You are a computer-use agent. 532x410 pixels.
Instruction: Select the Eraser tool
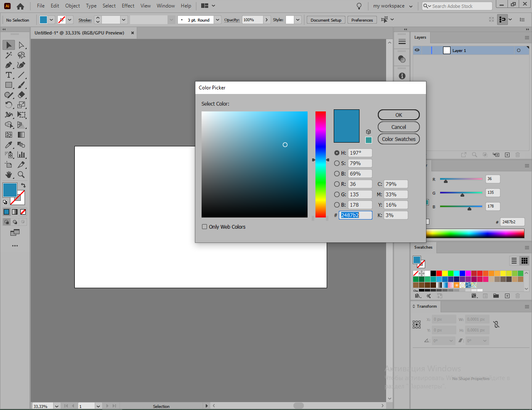21,95
